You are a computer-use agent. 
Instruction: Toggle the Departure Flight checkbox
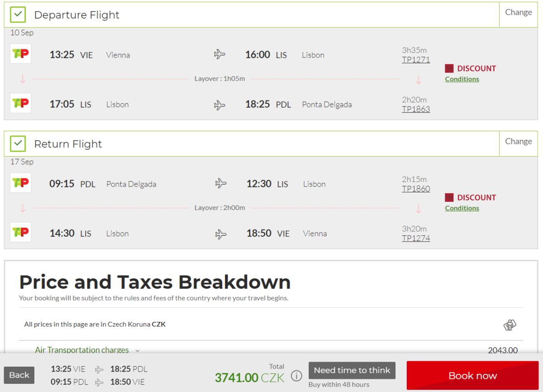[18, 15]
